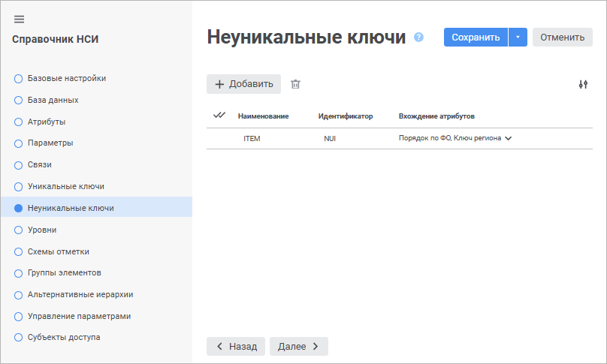Select the Уникальные ключи radio circle
This screenshot has height=364, width=607.
[x=18, y=187]
